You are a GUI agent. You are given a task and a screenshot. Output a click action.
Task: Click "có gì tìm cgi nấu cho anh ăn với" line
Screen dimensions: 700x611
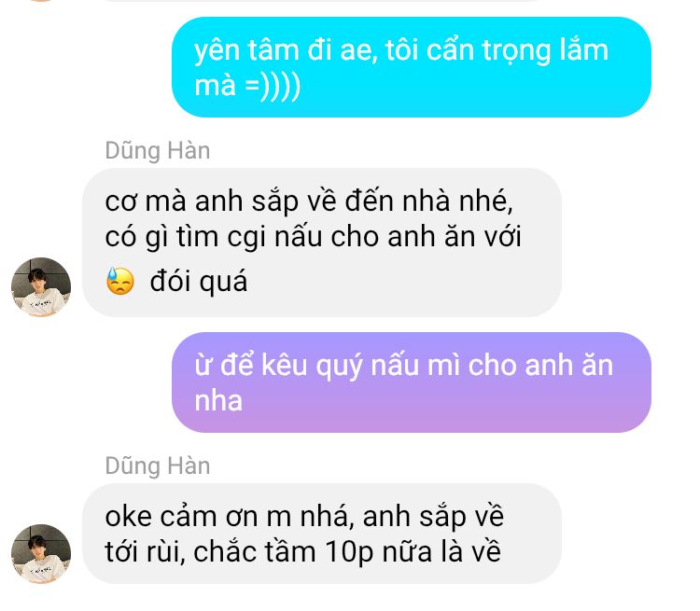pyautogui.click(x=313, y=237)
